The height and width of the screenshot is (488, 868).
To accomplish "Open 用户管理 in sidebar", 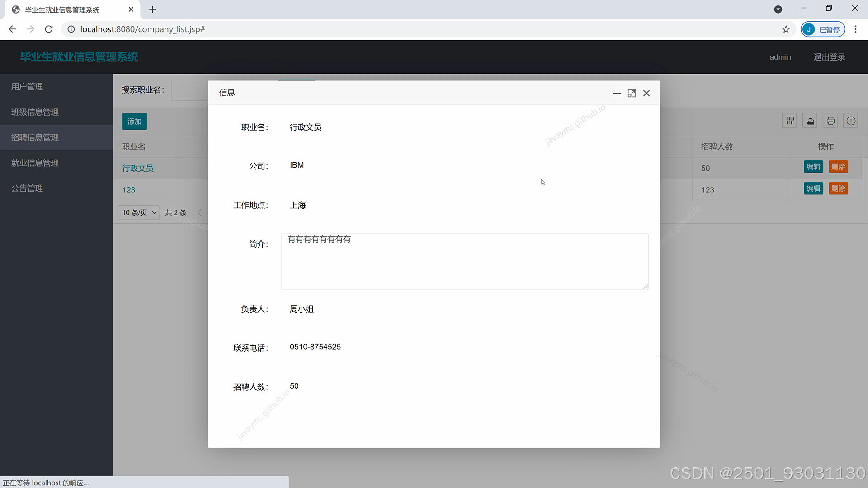I will [57, 87].
